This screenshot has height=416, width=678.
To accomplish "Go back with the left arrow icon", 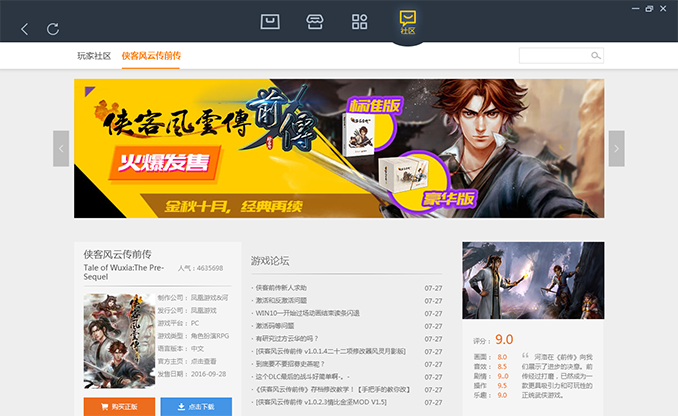I will click(x=25, y=29).
